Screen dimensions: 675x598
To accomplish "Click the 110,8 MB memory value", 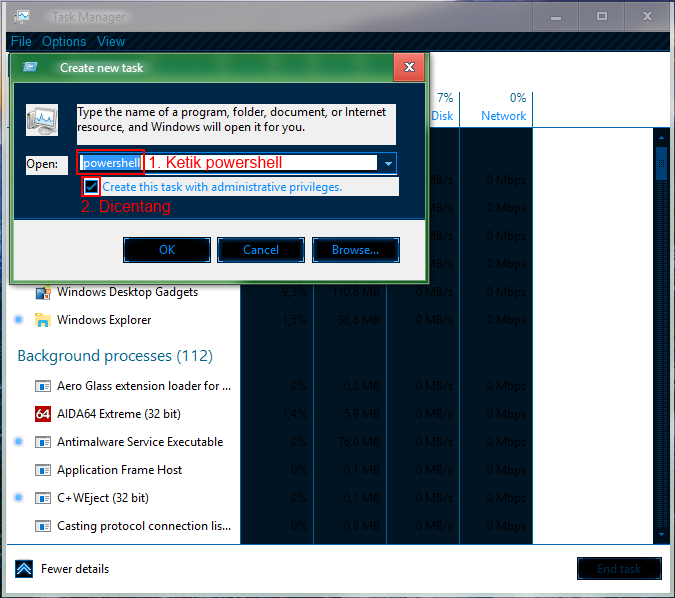I will [x=356, y=292].
